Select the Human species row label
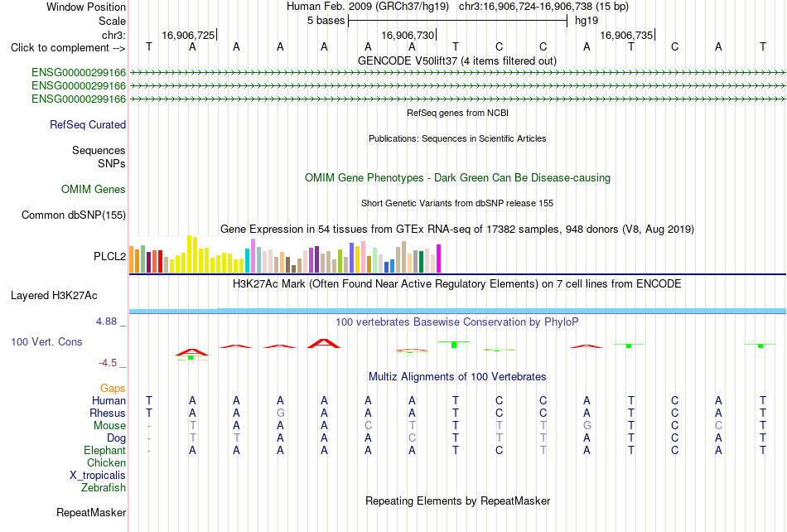The image size is (787, 532). click(109, 400)
